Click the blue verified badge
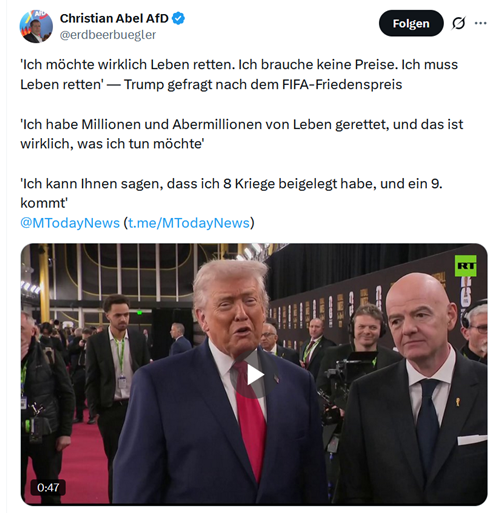 tap(179, 18)
